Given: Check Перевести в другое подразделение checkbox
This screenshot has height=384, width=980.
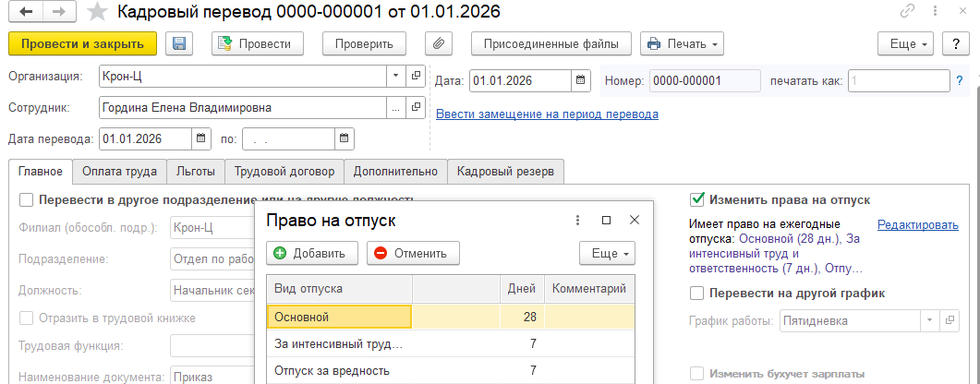Looking at the screenshot, I should point(26,199).
